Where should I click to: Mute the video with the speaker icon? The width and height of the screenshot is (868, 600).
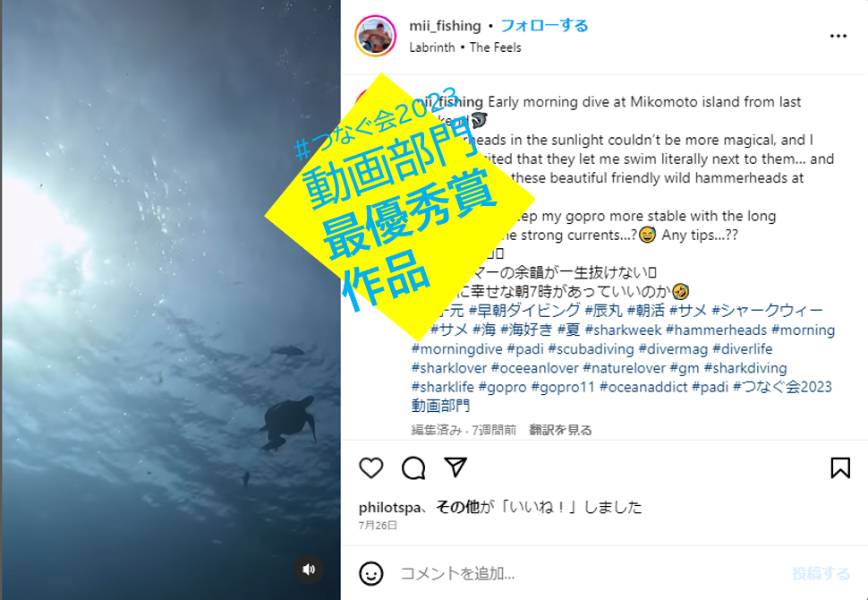tap(309, 569)
